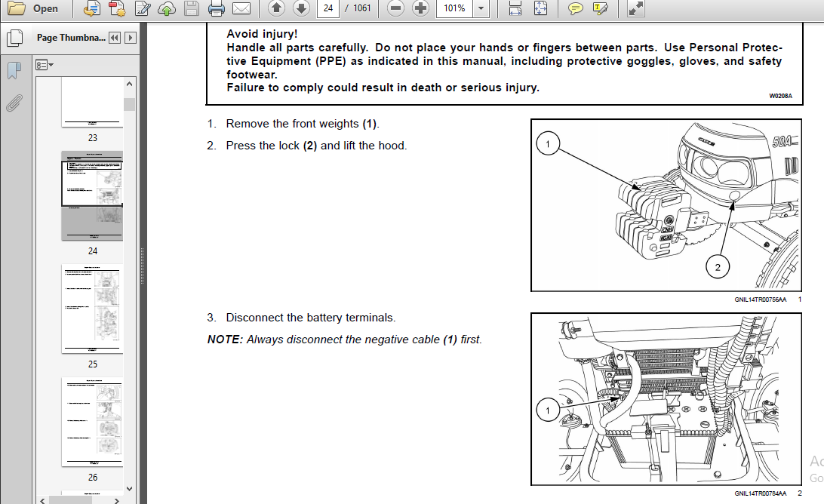Image resolution: width=824 pixels, height=504 pixels.
Task: Click the create PDF icon
Action: pyautogui.click(x=117, y=8)
